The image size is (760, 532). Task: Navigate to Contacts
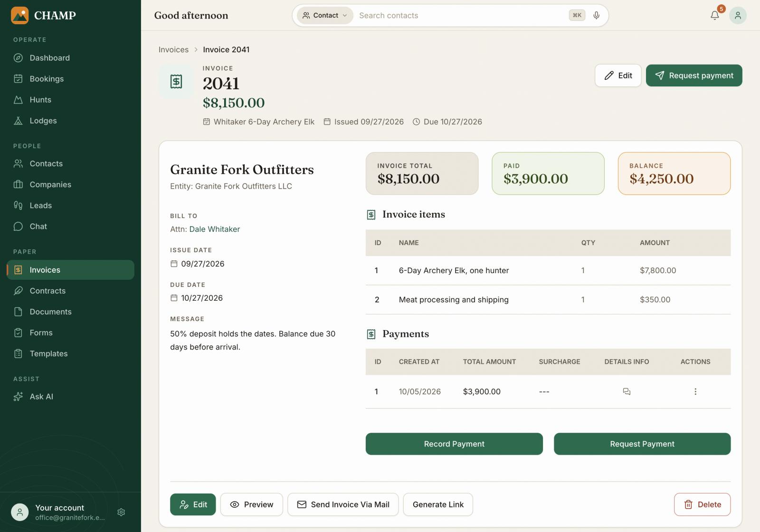click(x=70, y=163)
